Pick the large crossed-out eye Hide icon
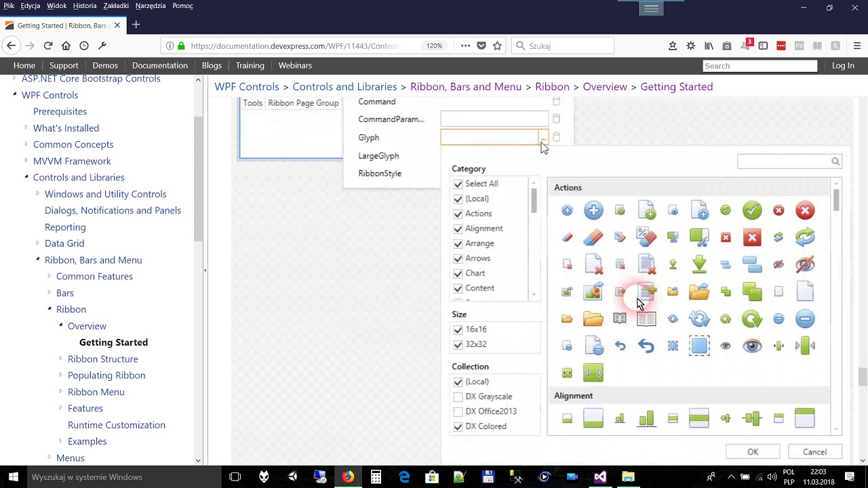Image resolution: width=868 pixels, height=488 pixels. coord(805,264)
